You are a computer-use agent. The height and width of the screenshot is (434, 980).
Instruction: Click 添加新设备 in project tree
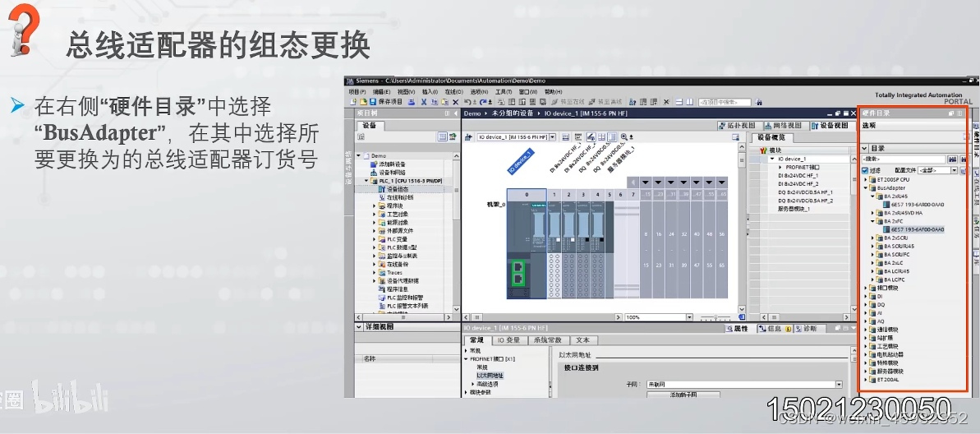coord(391,164)
